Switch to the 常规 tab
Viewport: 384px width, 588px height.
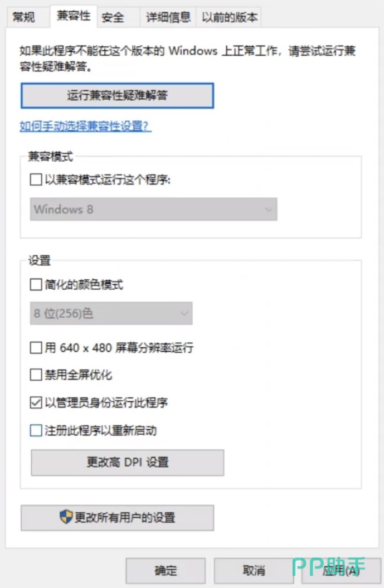(24, 17)
